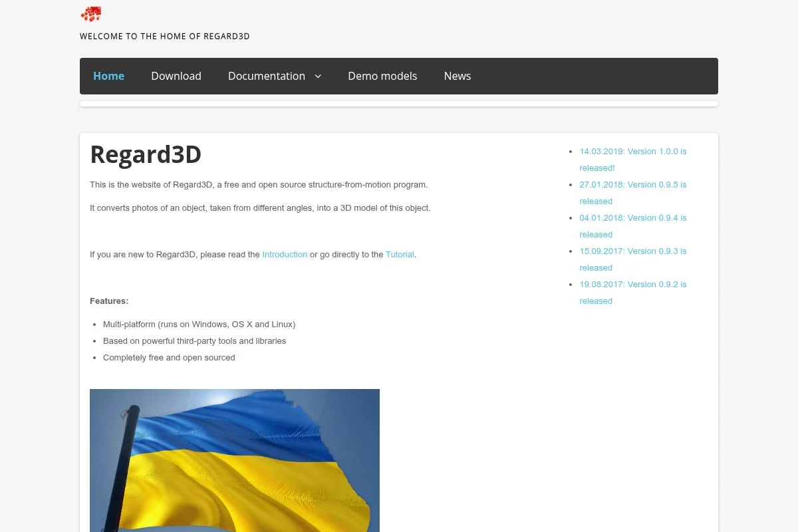Select 'Multi-platform (runs on Windows, OS X and Linux)' text
This screenshot has height=532, width=798.
pos(199,325)
